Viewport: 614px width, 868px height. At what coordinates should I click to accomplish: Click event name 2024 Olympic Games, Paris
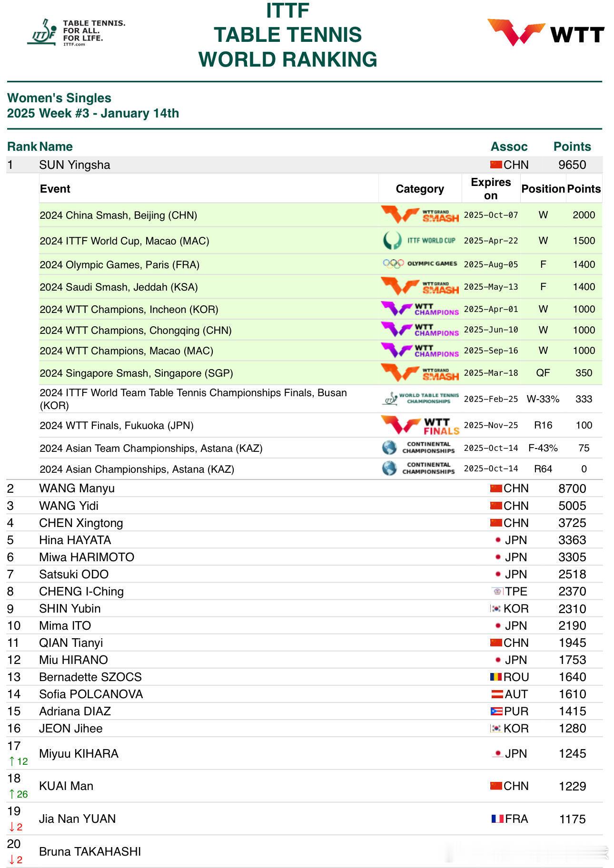[x=119, y=264]
